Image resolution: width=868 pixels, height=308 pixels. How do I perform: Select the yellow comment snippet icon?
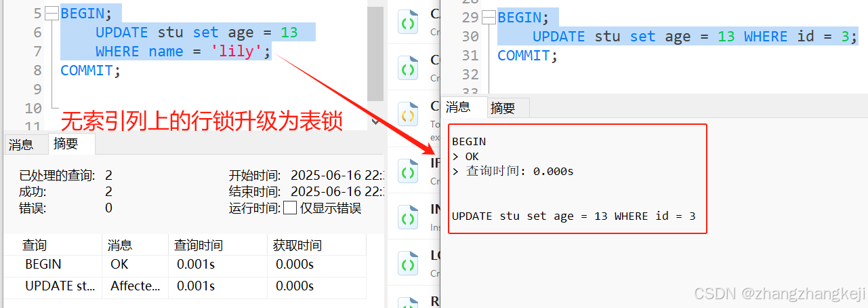coord(408,115)
